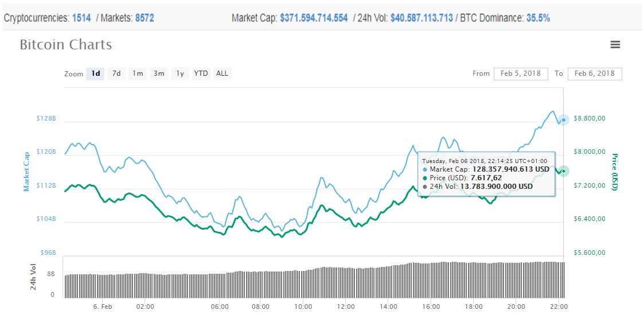The width and height of the screenshot is (644, 318).
Task: Click the tooltip Market Cap value 128.357.940.613 USD
Action: [x=510, y=169]
